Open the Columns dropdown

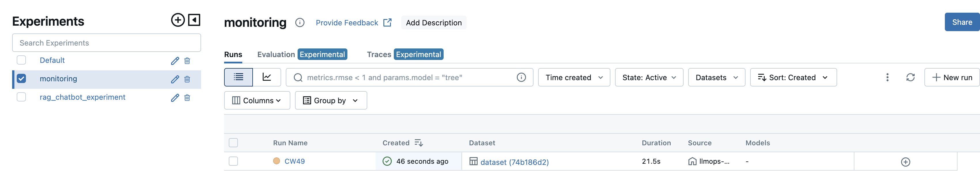click(257, 101)
